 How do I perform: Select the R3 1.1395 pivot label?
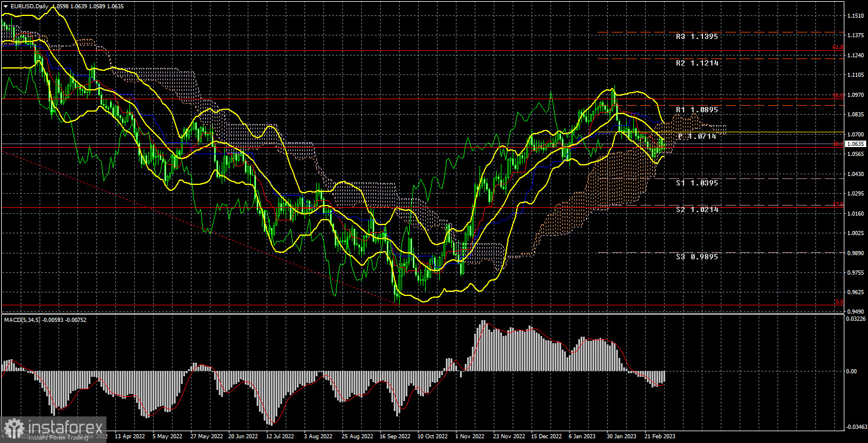[698, 37]
